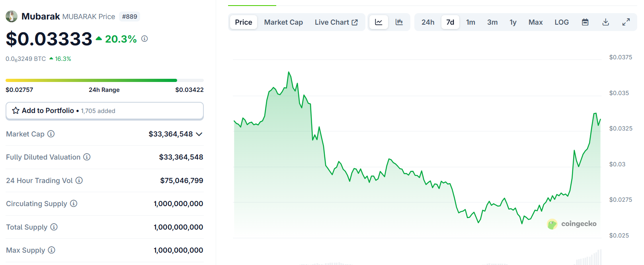The image size is (644, 265).
Task: Show Market Cap info tooltip icon
Action: [x=51, y=134]
